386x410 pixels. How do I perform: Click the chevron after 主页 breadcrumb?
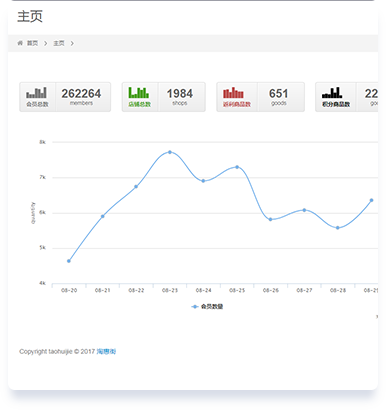point(72,43)
